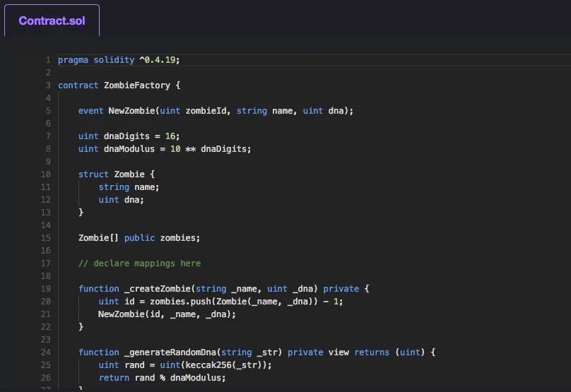Click line number 24 in the gutter
The height and width of the screenshot is (392, 571).
[x=45, y=352]
